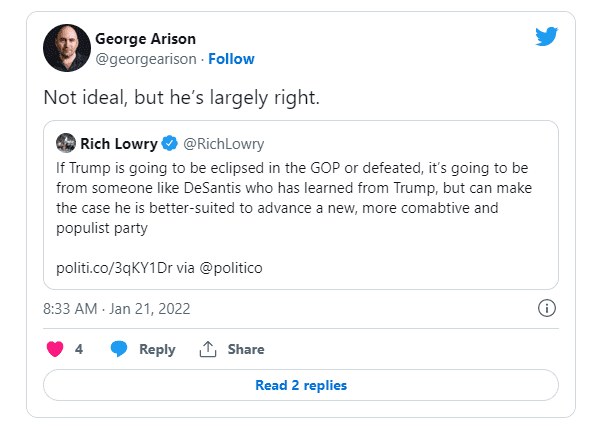
Task: Click the Twitter bird logo
Action: (x=546, y=36)
